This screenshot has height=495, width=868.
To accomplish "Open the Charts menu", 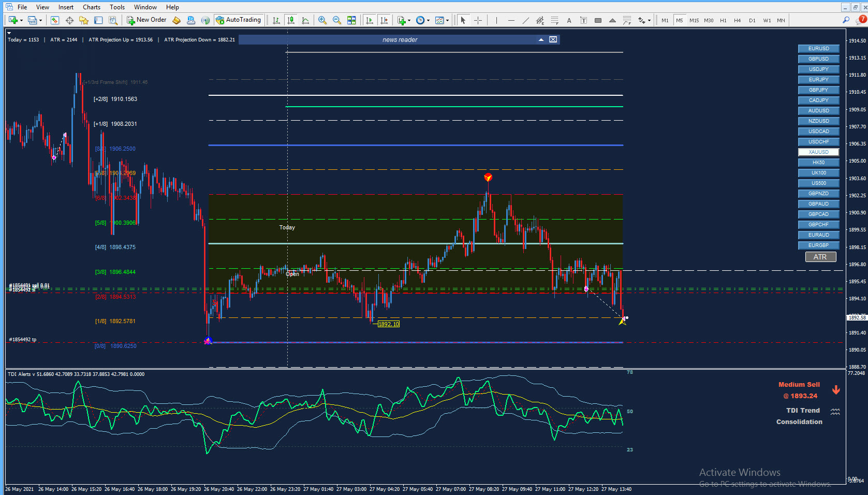I will coord(92,7).
